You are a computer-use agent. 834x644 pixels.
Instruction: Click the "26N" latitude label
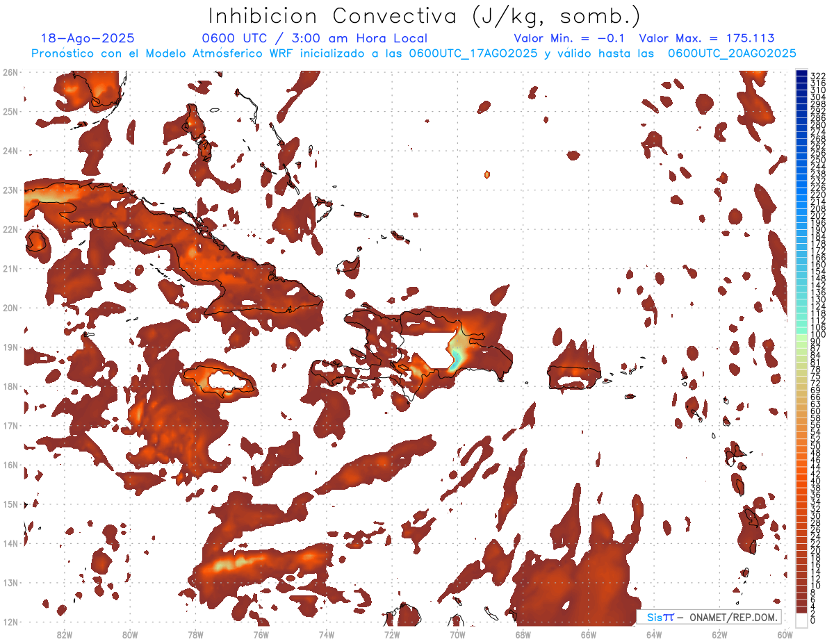pyautogui.click(x=10, y=72)
